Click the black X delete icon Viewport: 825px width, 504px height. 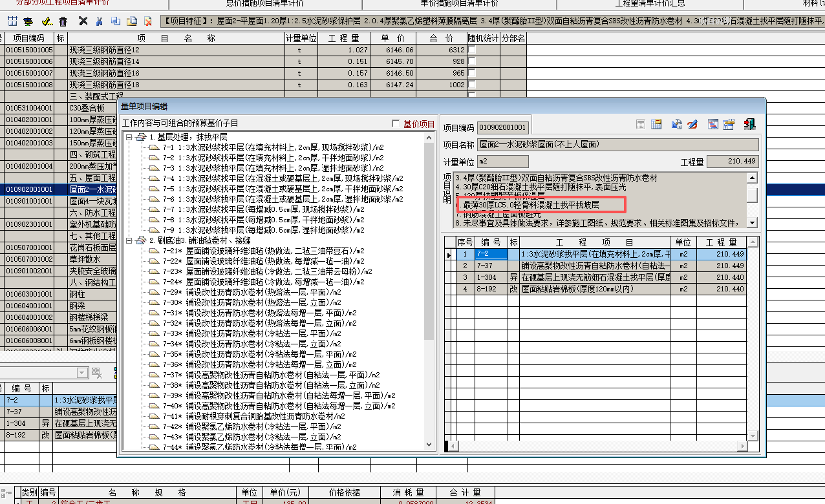click(x=83, y=21)
